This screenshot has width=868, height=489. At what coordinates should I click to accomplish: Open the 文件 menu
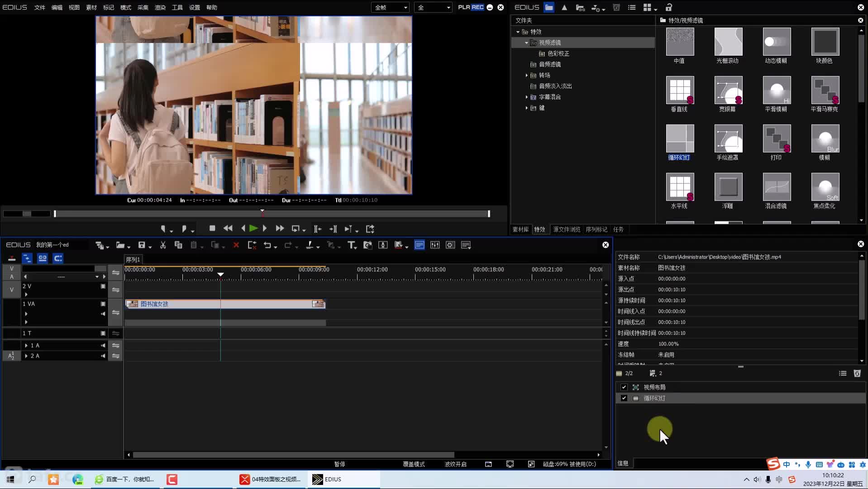(x=40, y=7)
